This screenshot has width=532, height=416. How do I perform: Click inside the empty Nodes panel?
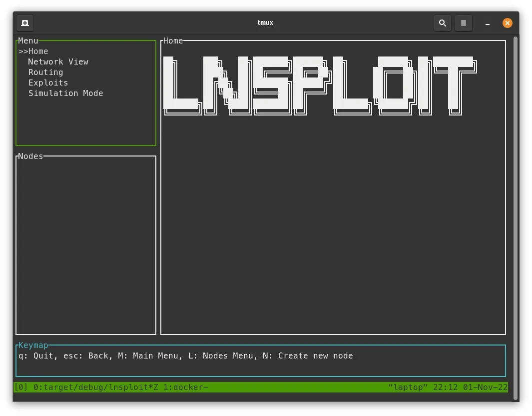tap(85, 245)
